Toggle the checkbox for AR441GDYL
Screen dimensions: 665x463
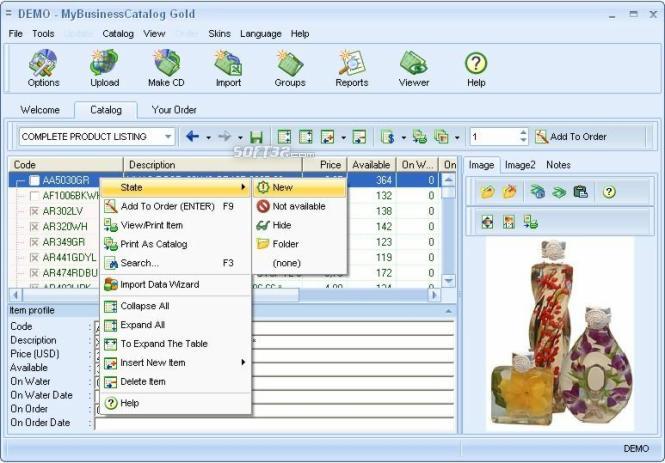34,258
